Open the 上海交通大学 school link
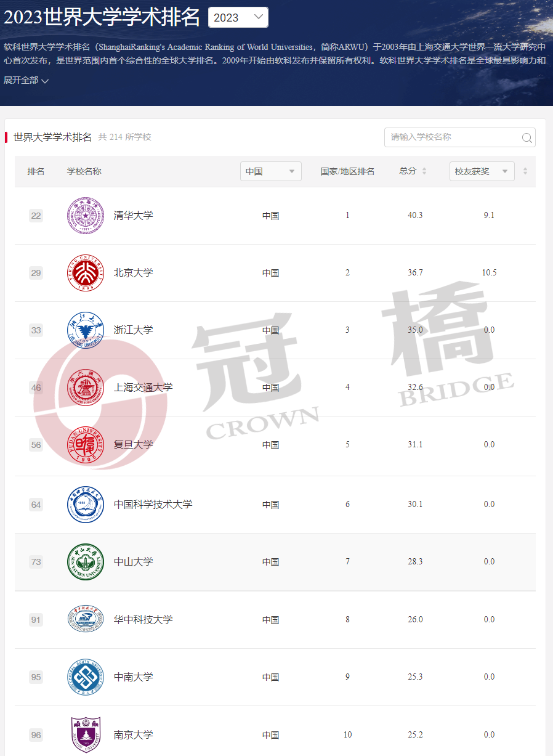The width and height of the screenshot is (553, 756). pos(143,388)
